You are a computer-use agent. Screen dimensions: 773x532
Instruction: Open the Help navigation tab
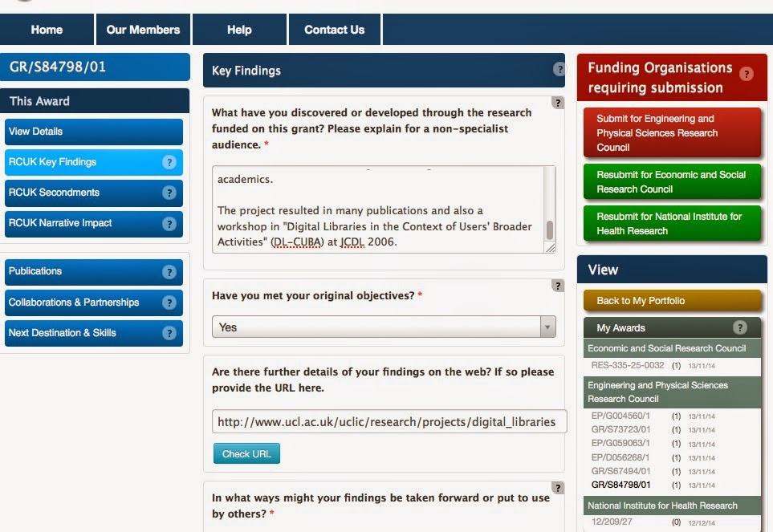click(x=239, y=30)
